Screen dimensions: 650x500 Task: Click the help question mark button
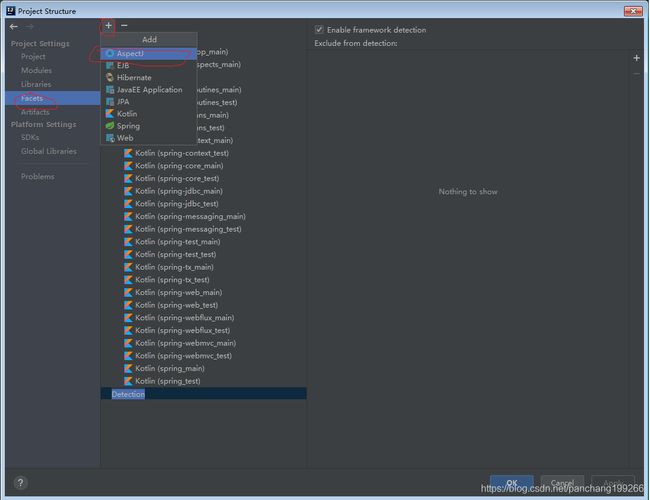pos(20,483)
